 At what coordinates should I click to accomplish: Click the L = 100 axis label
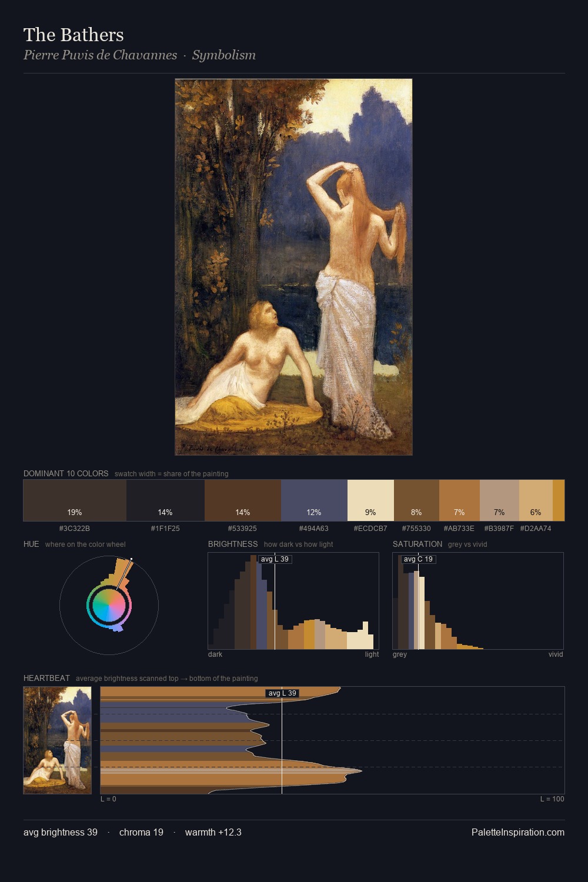[552, 799]
